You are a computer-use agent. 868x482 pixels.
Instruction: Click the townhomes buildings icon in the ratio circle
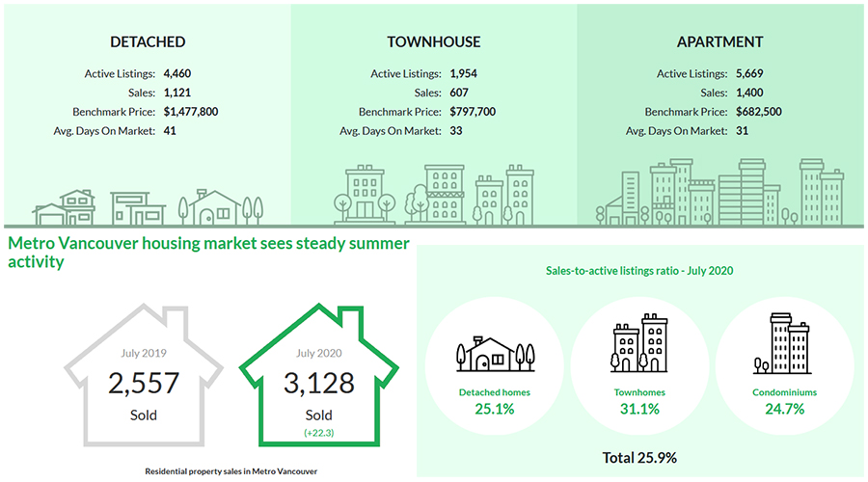click(x=638, y=343)
